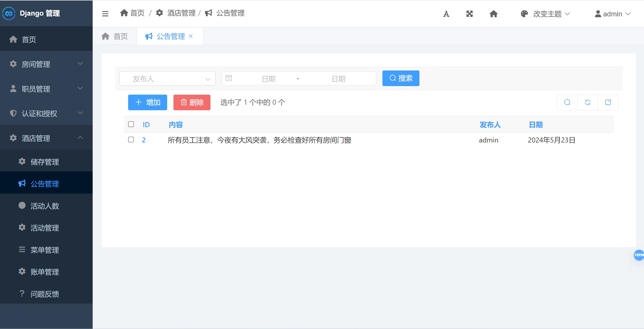The width and height of the screenshot is (644, 329).
Task: Check the checkbox for row ID 2
Action: (x=131, y=140)
